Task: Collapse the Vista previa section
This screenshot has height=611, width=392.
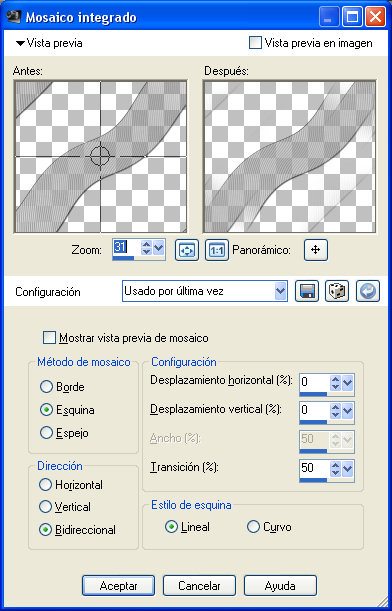Action: tap(20, 43)
